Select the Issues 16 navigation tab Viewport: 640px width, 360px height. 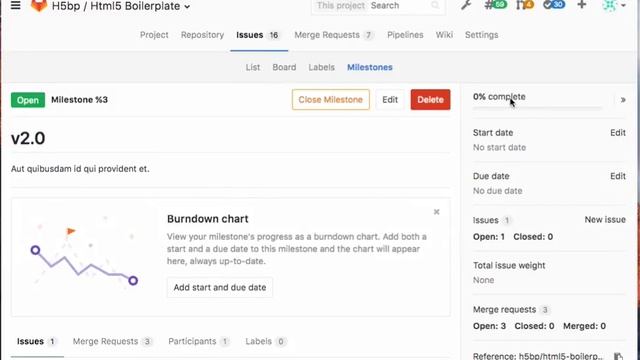258,35
